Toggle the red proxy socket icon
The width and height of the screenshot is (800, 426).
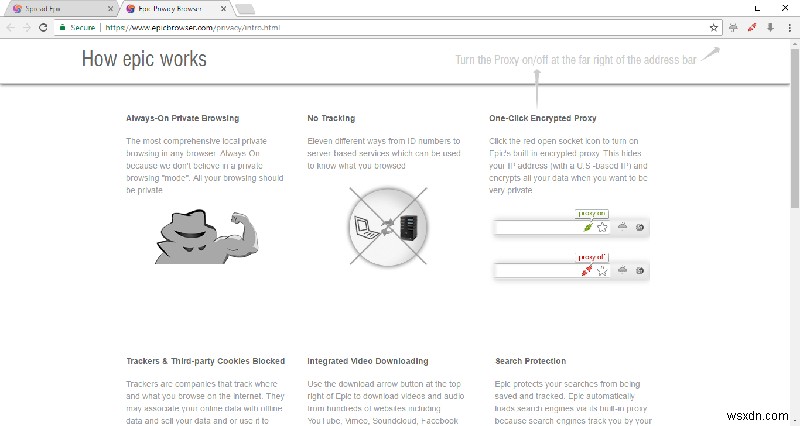752,28
